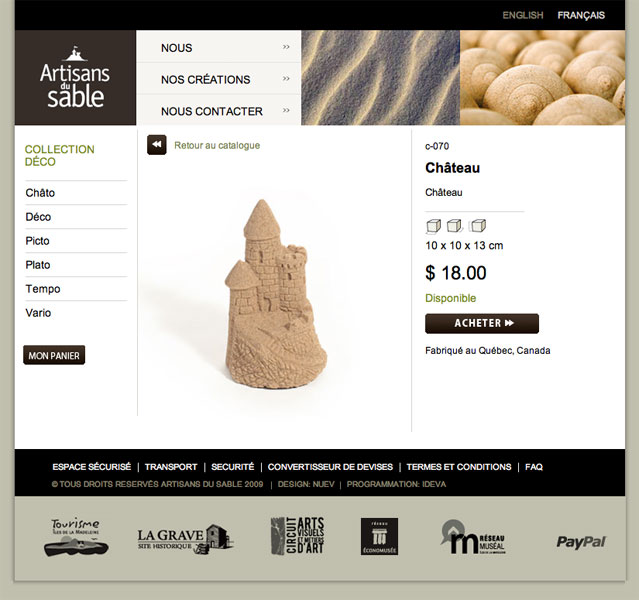Switch language to ENGLISH
The image size is (639, 600).
(x=523, y=15)
